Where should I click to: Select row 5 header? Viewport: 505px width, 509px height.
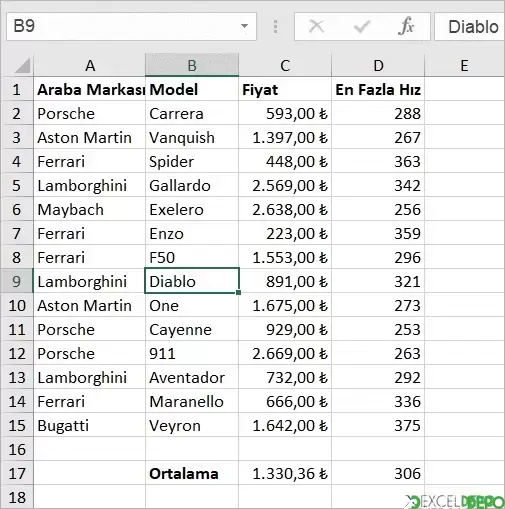pos(17,185)
